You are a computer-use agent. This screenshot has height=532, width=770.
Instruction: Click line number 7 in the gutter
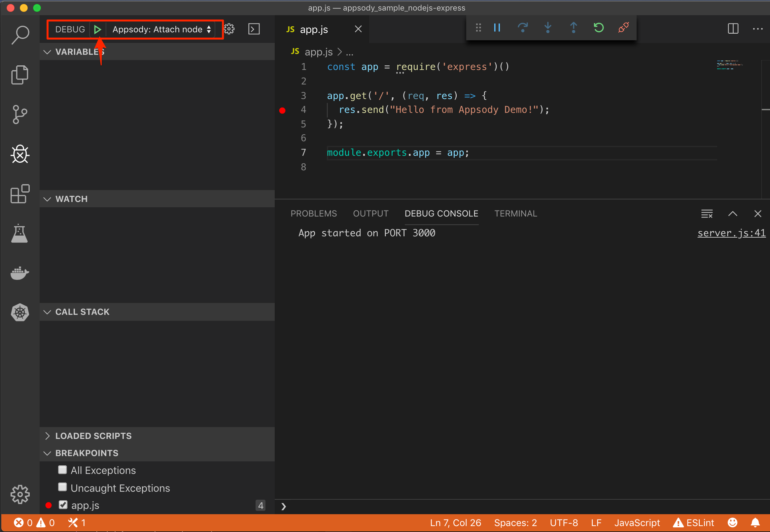303,153
